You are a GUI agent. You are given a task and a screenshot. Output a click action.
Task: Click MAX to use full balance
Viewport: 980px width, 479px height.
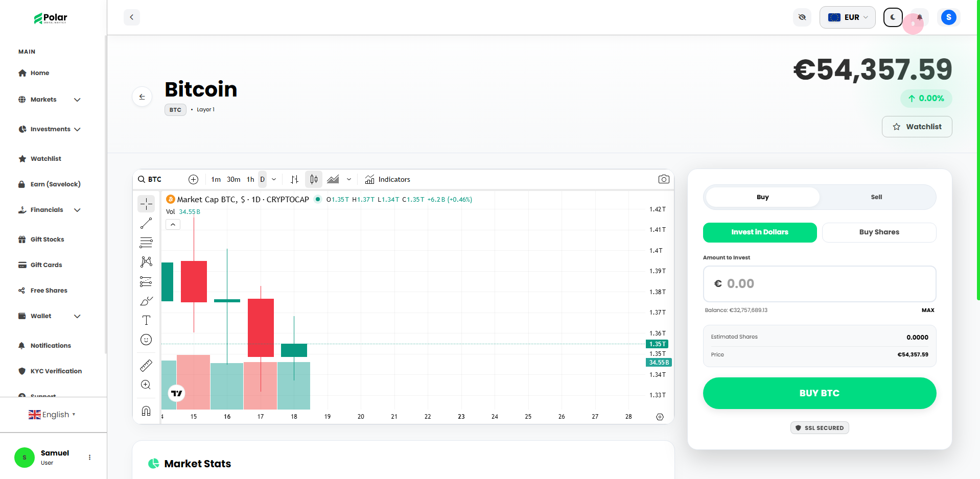928,310
